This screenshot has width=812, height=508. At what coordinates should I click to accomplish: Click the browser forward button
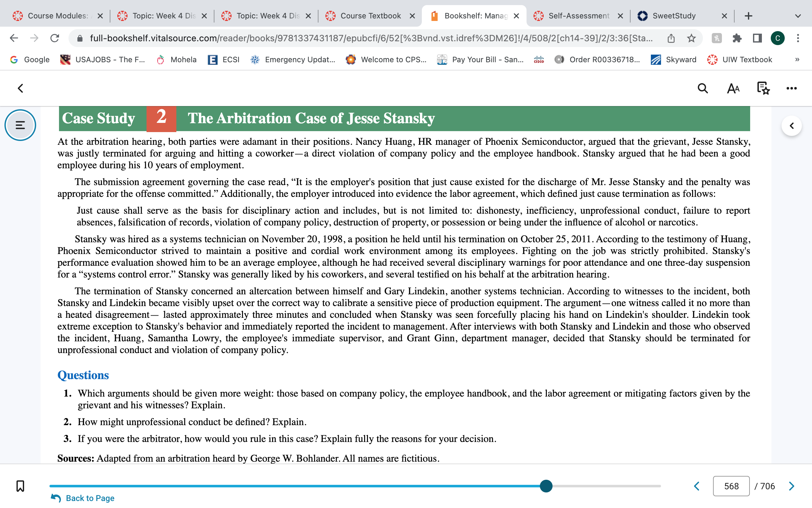tap(34, 38)
